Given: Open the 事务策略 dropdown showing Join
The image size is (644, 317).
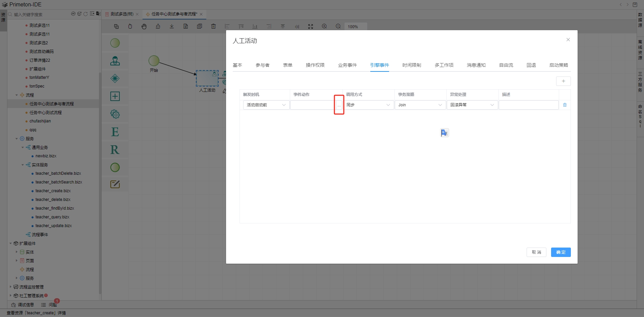Looking at the screenshot, I should pos(420,105).
